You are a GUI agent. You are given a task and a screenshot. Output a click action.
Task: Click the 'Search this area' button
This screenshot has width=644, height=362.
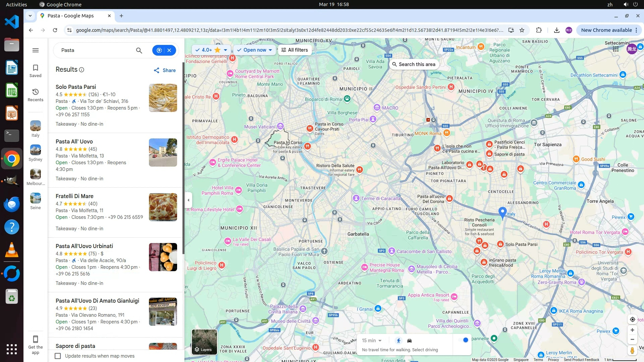pos(414,64)
